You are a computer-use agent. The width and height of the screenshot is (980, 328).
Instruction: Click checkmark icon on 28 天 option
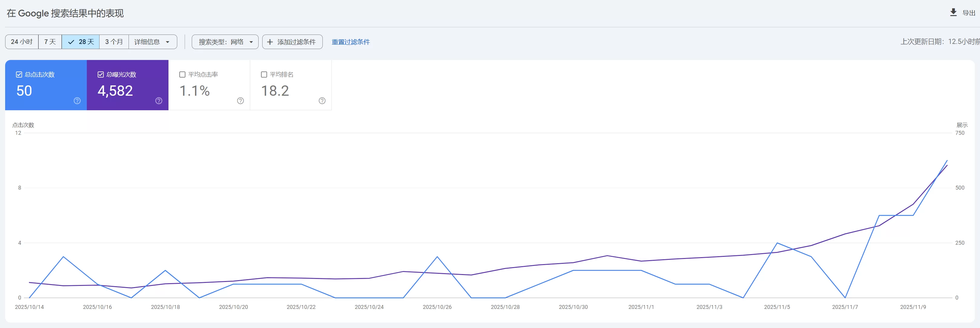[71, 42]
